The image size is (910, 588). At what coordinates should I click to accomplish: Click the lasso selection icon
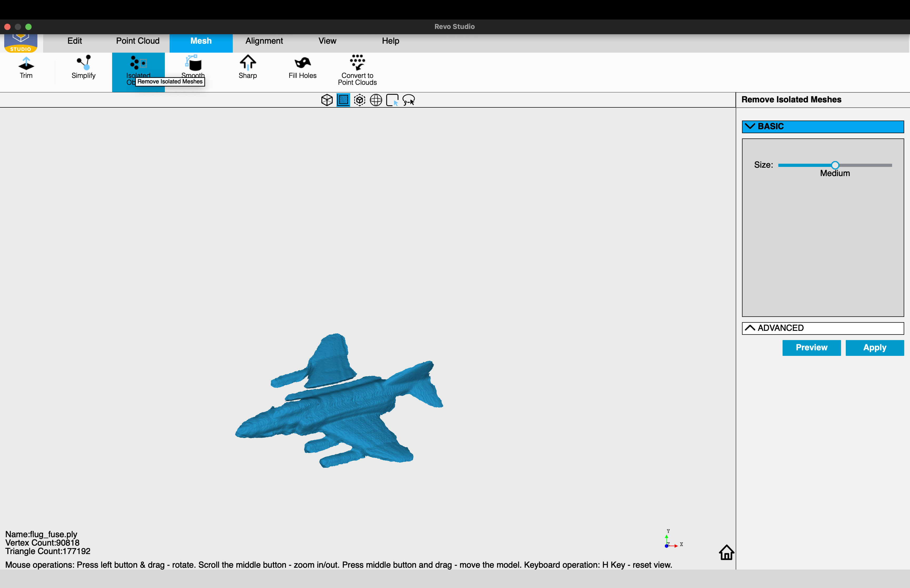409,100
